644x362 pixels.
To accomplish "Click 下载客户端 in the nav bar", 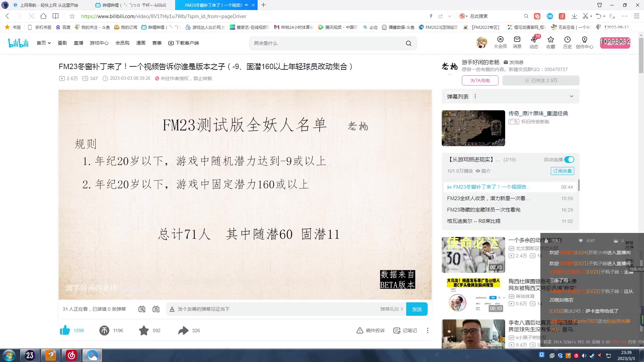I will [x=183, y=43].
